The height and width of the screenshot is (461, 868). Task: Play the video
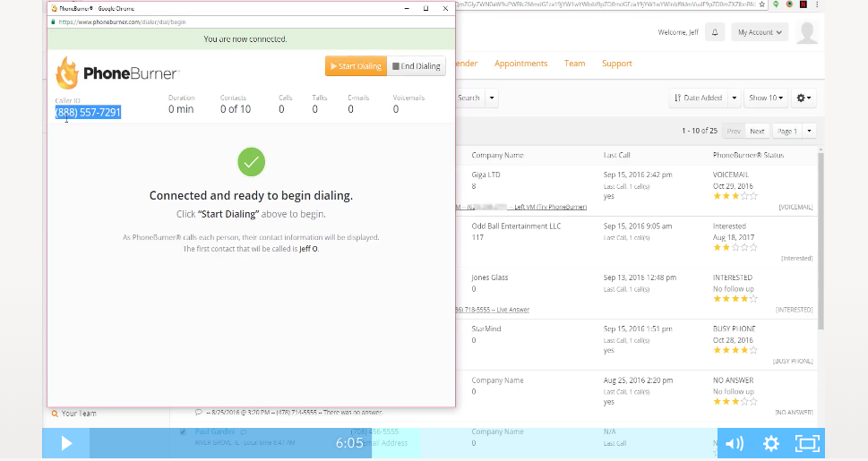pyautogui.click(x=66, y=443)
